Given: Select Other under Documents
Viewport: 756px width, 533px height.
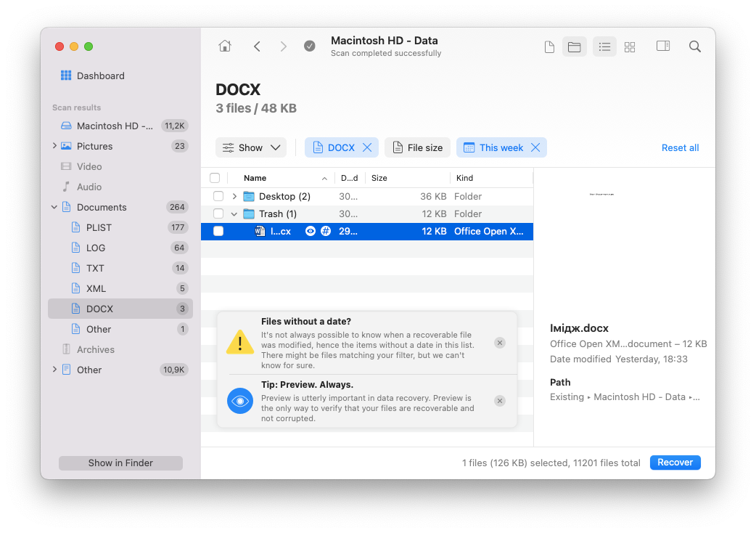Looking at the screenshot, I should click(120, 329).
